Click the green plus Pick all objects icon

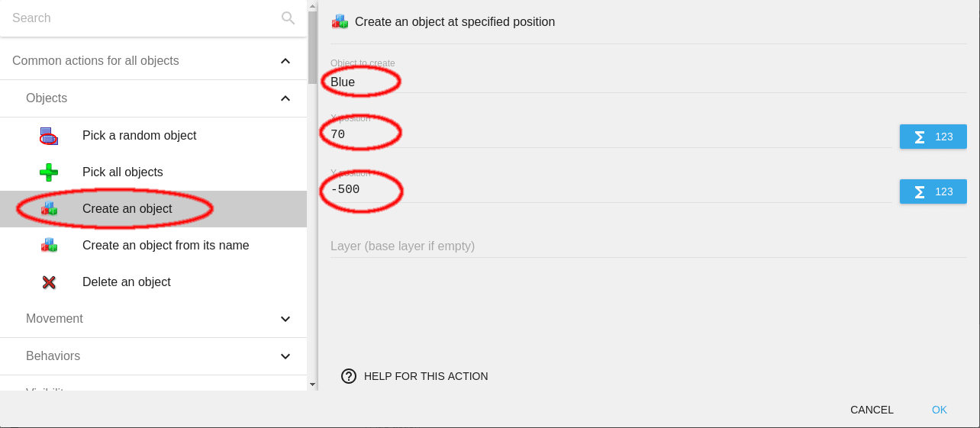49,172
